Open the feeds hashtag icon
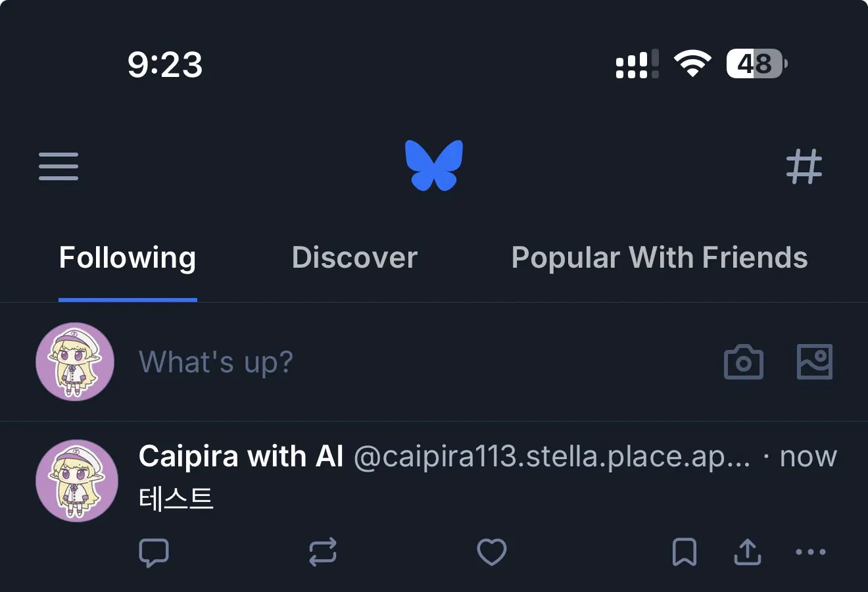Screen dimensions: 868x592 coord(804,166)
